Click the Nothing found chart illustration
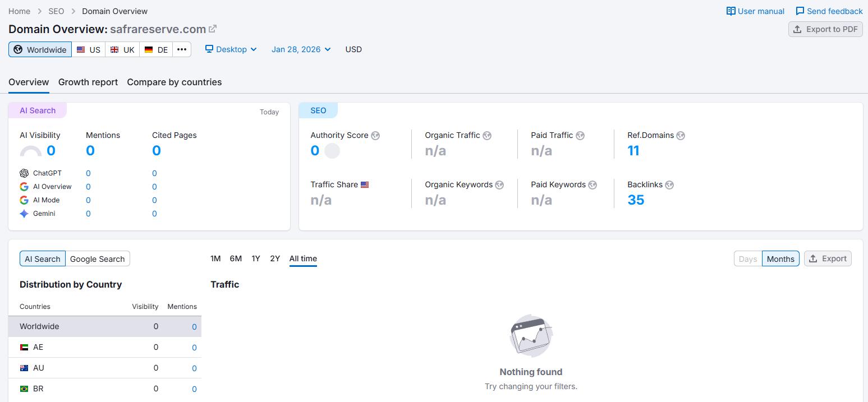 pos(531,335)
